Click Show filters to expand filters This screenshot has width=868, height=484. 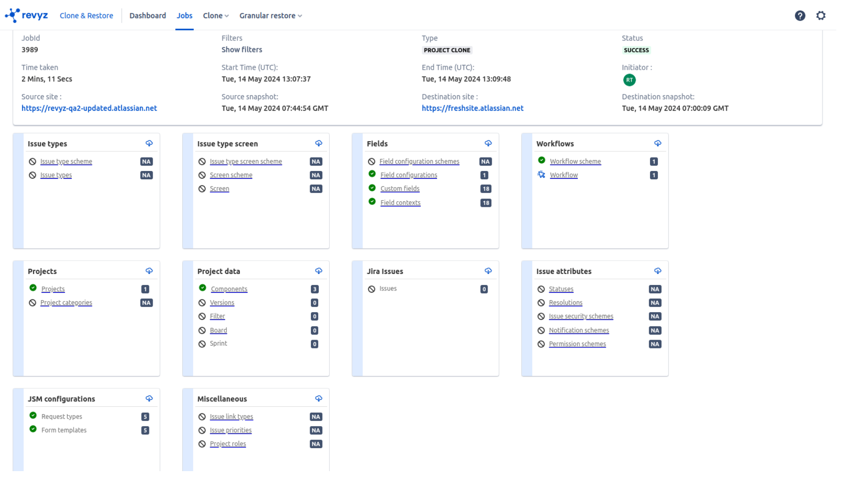[x=241, y=50]
